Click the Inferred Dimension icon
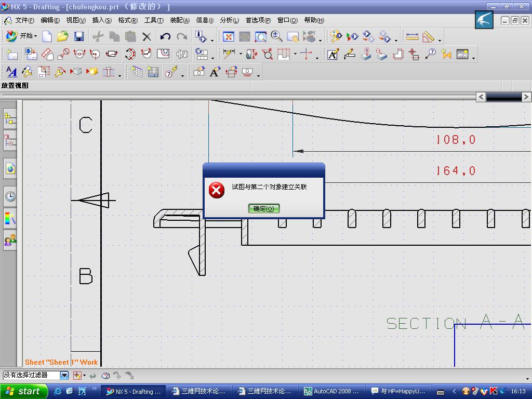The image size is (532, 399). coord(229,54)
